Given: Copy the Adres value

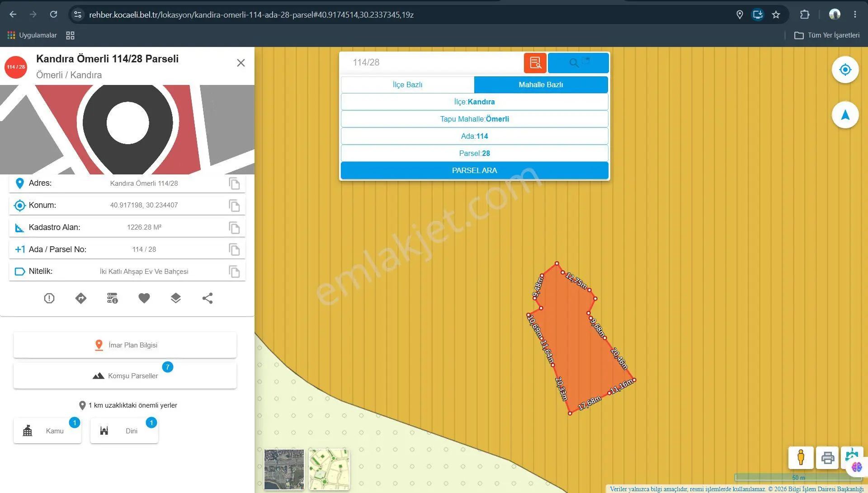Looking at the screenshot, I should tap(234, 183).
